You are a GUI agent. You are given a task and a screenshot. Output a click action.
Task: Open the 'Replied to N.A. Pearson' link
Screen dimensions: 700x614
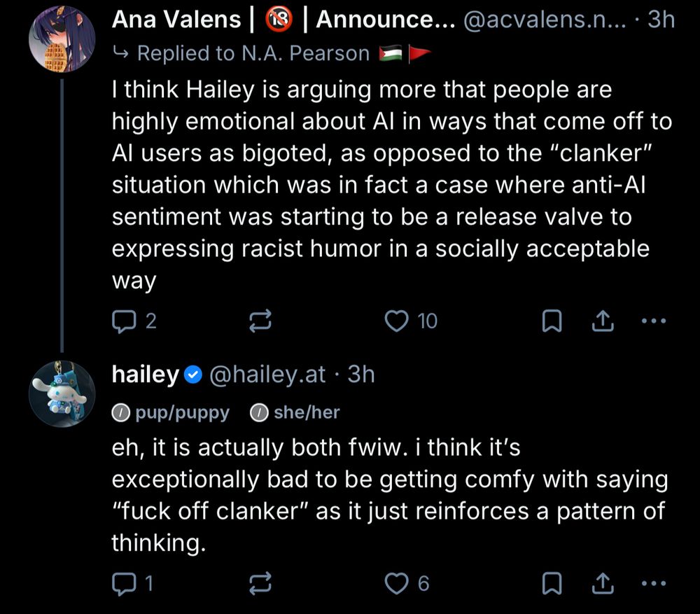coord(252,53)
